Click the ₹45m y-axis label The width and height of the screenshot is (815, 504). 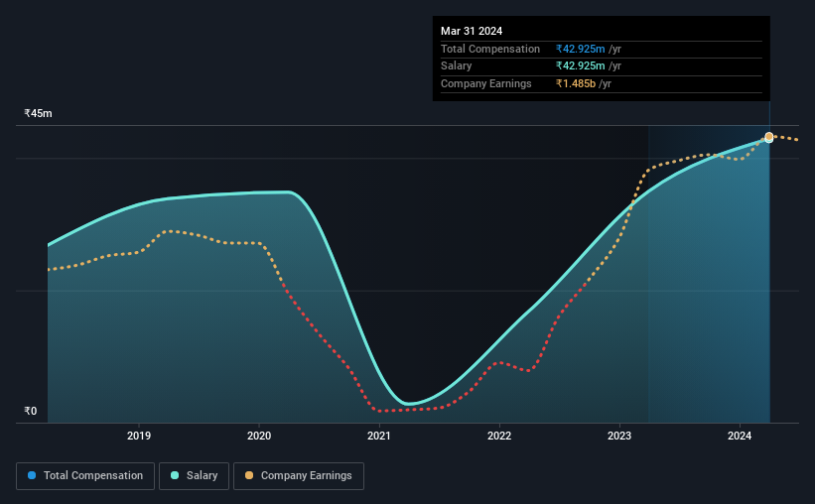[38, 113]
